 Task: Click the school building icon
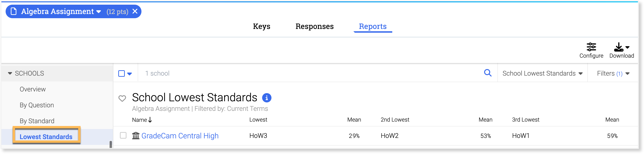click(x=136, y=136)
